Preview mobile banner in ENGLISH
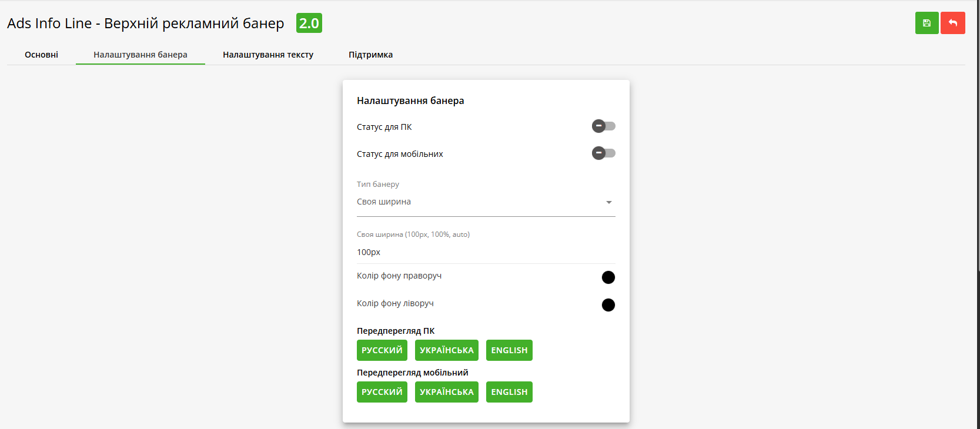Image resolution: width=980 pixels, height=429 pixels. [509, 392]
